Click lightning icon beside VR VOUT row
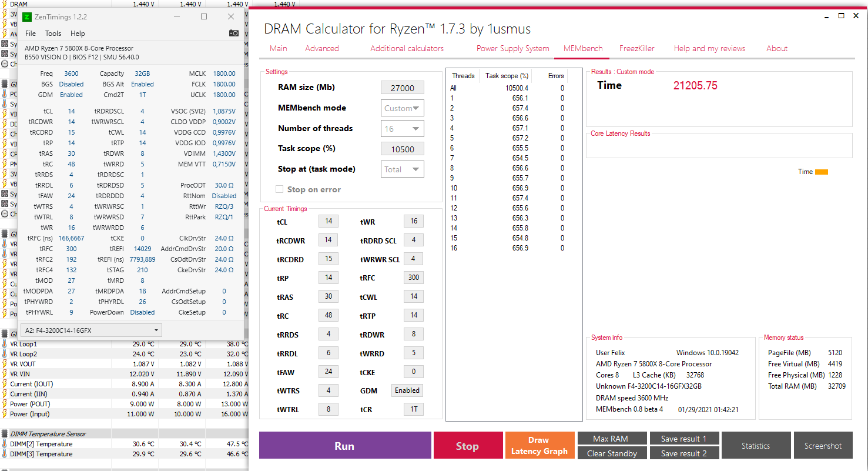Viewport: 868px width, 471px height. pyautogui.click(x=5, y=364)
